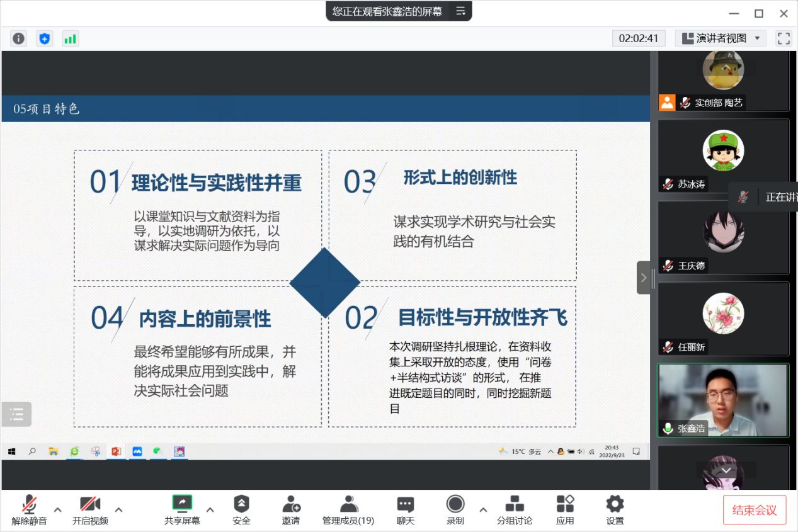
Task: Collapse the participant video side panel
Action: [643, 278]
